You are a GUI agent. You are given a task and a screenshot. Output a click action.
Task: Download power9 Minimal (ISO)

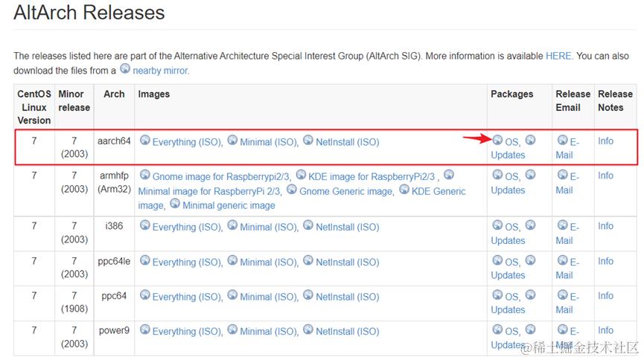(269, 331)
